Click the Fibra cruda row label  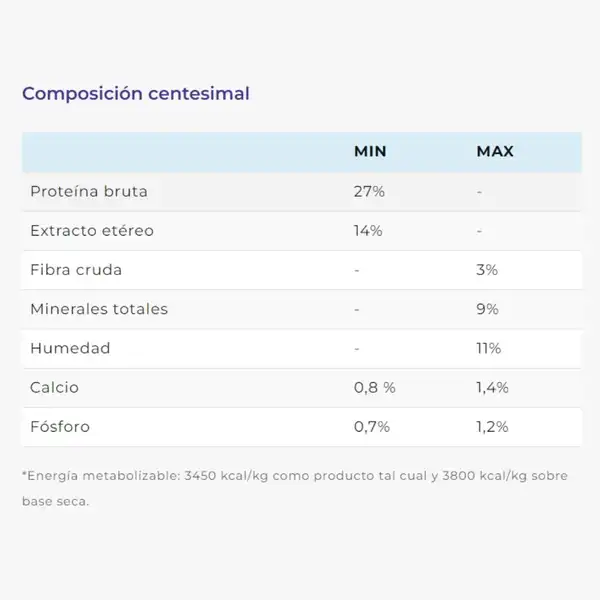click(76, 270)
